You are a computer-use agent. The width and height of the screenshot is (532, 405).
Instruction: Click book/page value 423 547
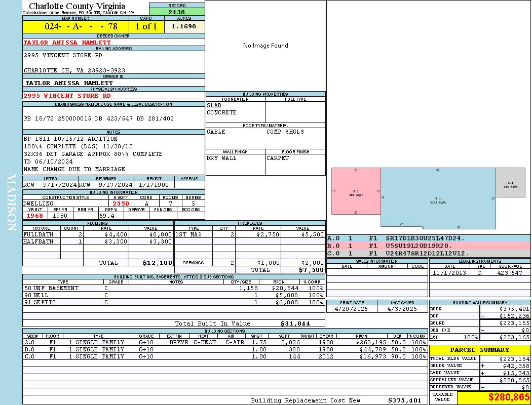510,273
